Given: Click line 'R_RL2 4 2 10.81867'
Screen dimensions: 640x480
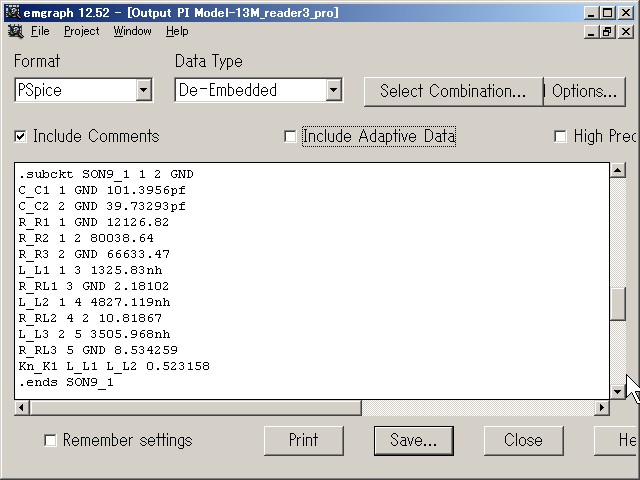Looking at the screenshot, I should pos(90,318).
